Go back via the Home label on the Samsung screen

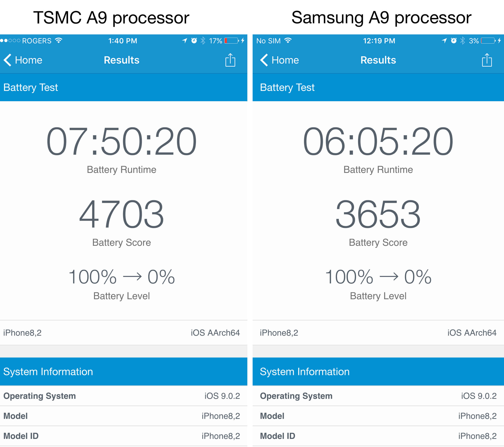285,60
